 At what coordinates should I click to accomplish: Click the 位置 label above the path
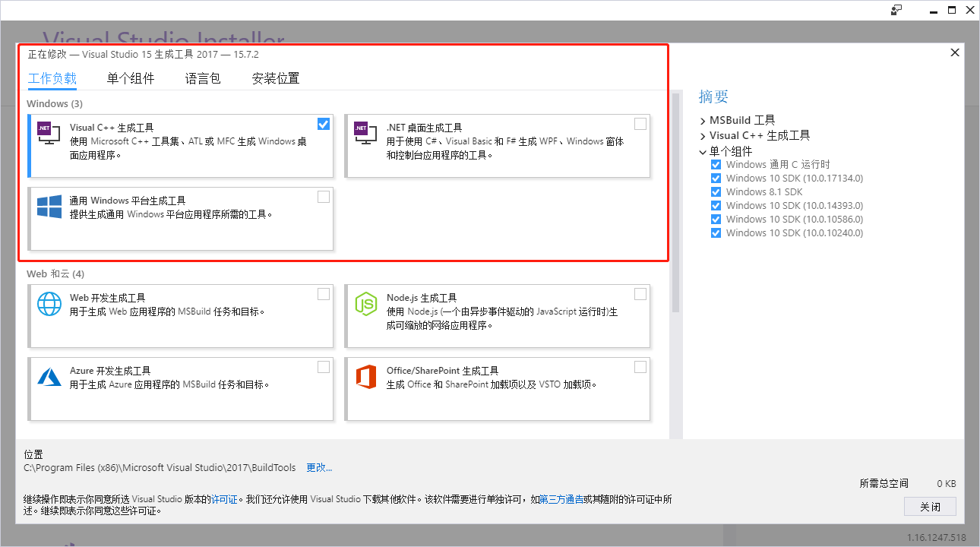[x=34, y=454]
